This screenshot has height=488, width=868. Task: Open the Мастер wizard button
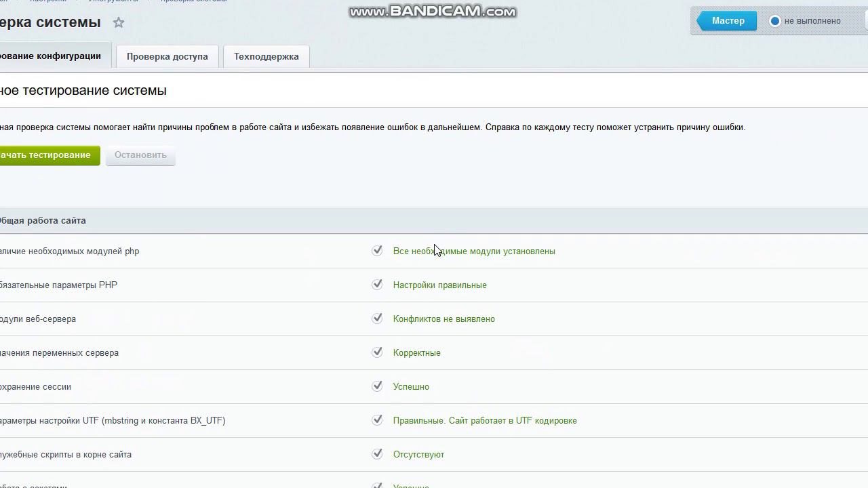(727, 21)
